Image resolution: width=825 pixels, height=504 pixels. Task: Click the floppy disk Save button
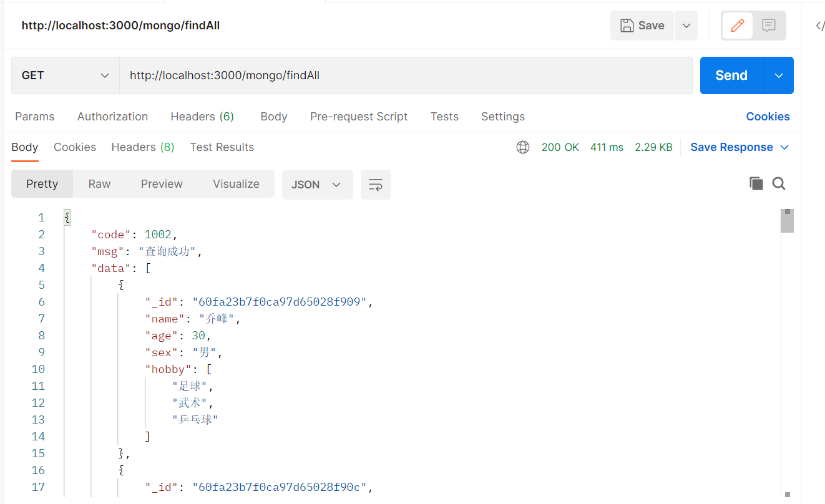click(642, 26)
